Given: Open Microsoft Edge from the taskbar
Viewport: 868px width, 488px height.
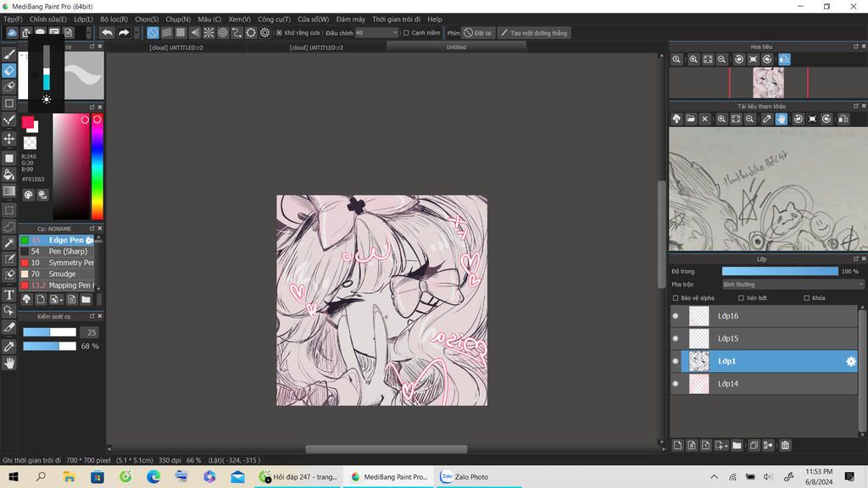Looking at the screenshot, I should tap(153, 477).
